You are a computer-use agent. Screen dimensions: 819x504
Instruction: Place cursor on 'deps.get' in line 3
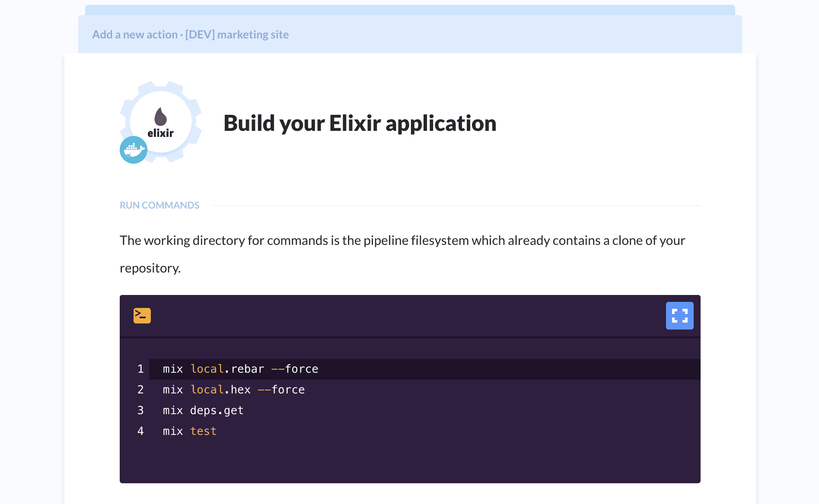[x=217, y=410]
